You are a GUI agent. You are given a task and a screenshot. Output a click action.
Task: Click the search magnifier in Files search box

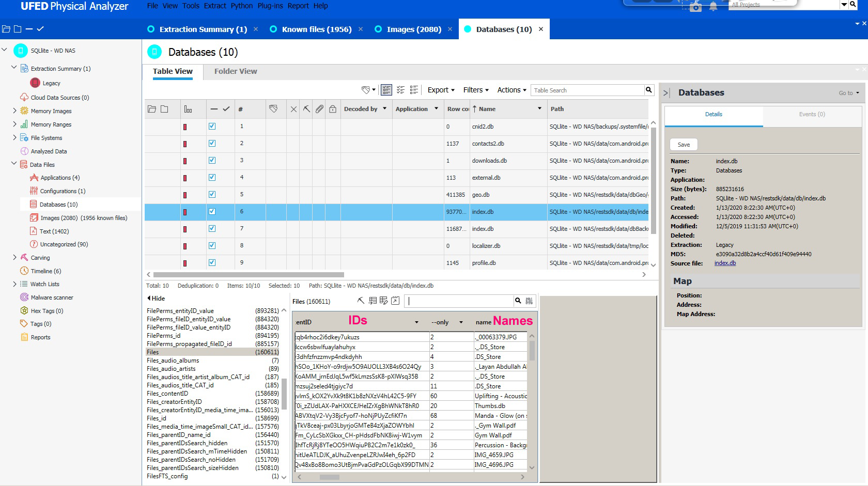point(518,301)
